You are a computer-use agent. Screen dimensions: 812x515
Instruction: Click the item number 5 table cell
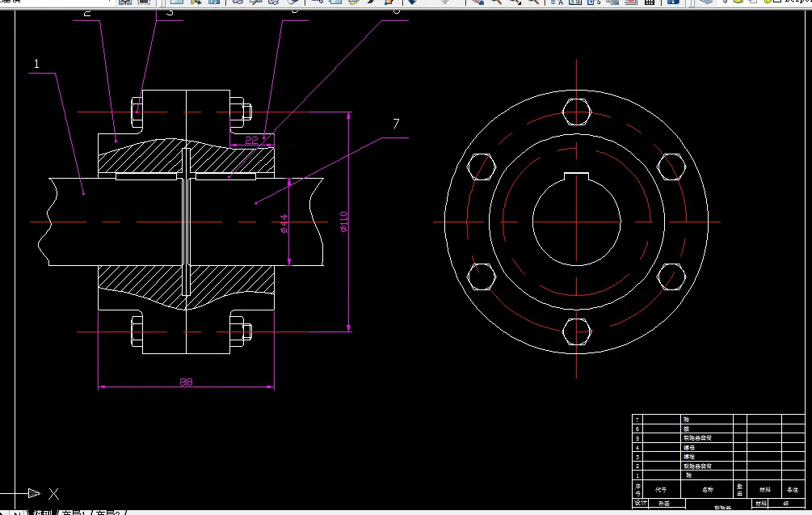pyautogui.click(x=637, y=438)
